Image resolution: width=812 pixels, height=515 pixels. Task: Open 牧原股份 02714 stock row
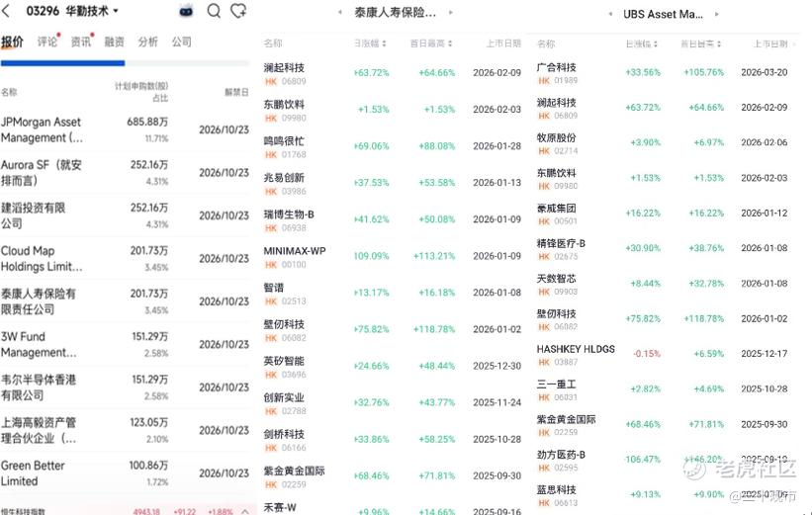coord(663,143)
